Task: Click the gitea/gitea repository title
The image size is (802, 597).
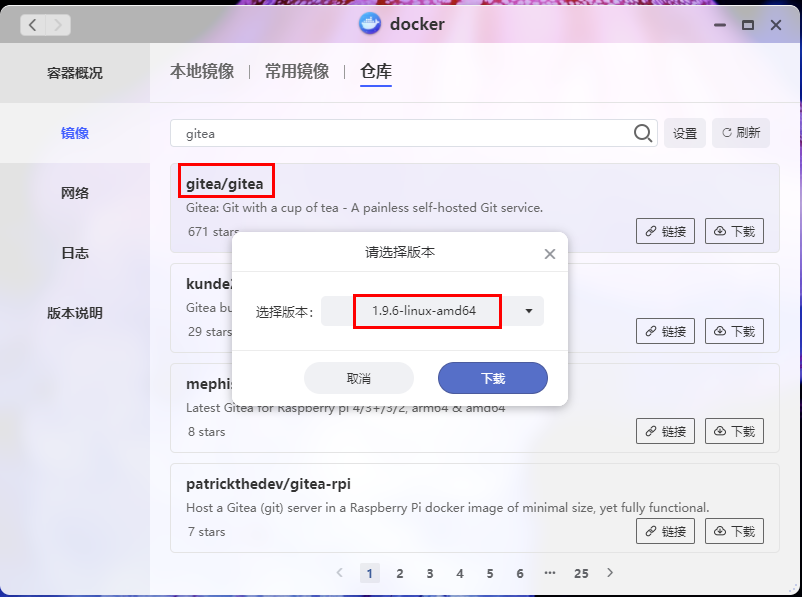Action: click(x=225, y=184)
